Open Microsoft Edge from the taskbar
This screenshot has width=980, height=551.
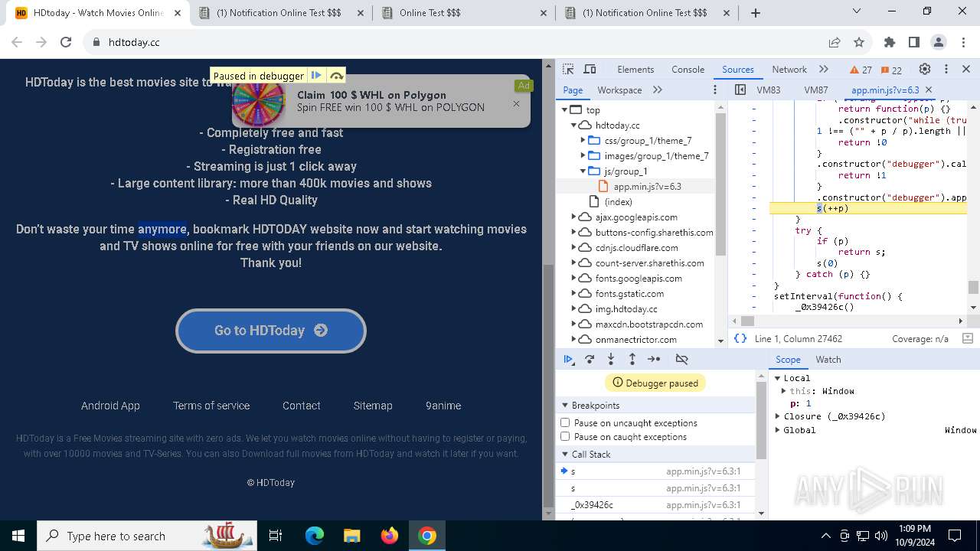pos(315,536)
